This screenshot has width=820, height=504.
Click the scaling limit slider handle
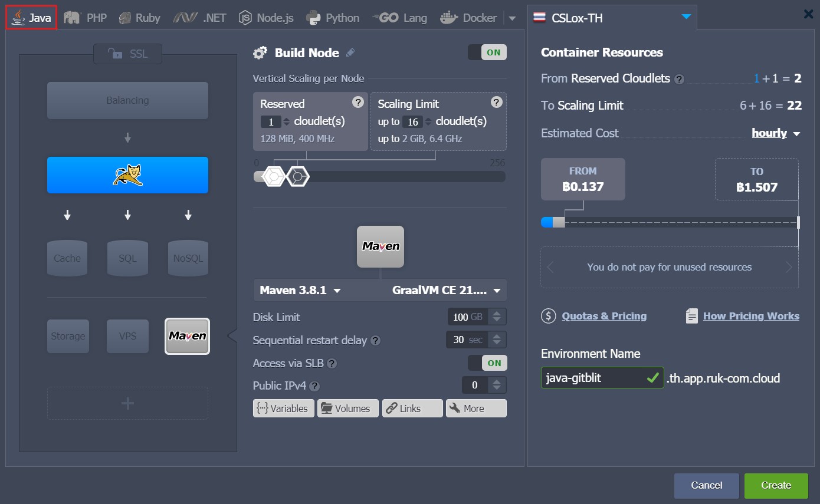[298, 176]
